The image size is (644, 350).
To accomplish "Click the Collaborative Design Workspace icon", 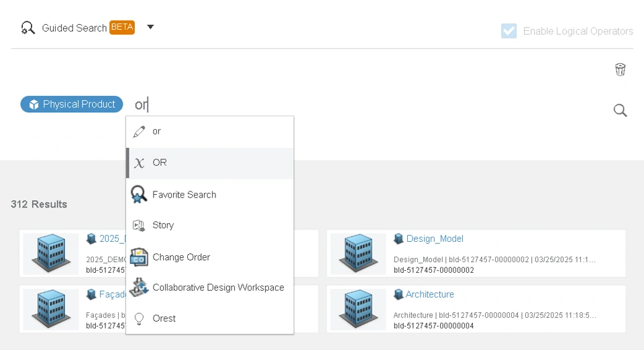I will click(139, 288).
